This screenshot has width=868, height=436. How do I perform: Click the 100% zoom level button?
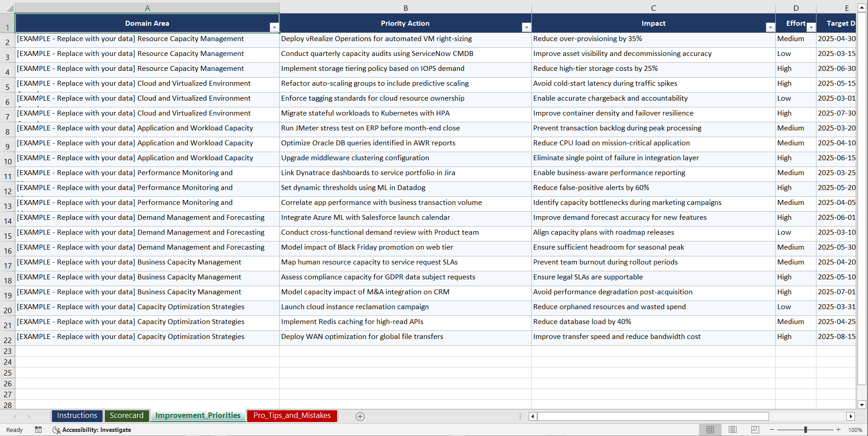coord(855,430)
